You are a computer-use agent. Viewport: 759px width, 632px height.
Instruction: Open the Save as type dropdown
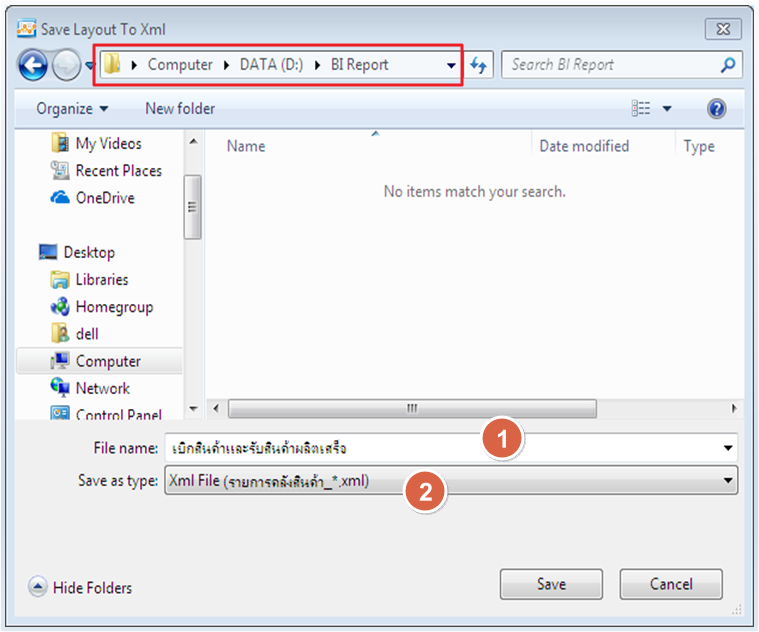[x=728, y=481]
